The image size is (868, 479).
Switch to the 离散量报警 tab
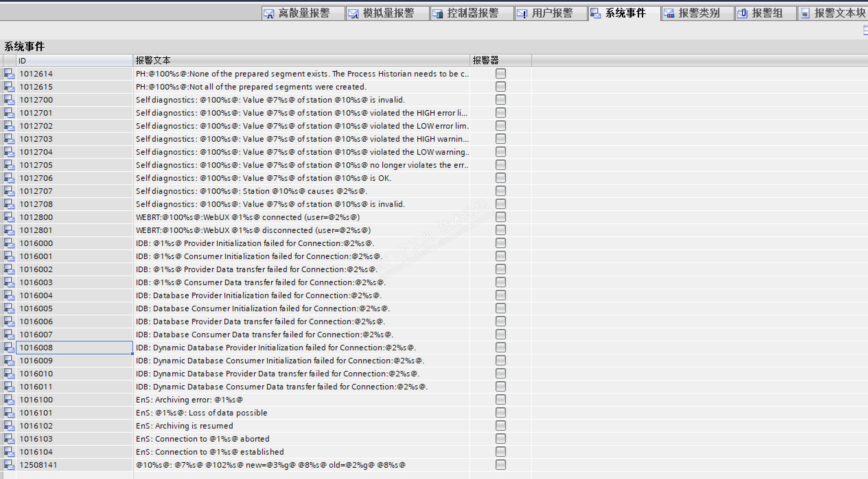(x=303, y=13)
